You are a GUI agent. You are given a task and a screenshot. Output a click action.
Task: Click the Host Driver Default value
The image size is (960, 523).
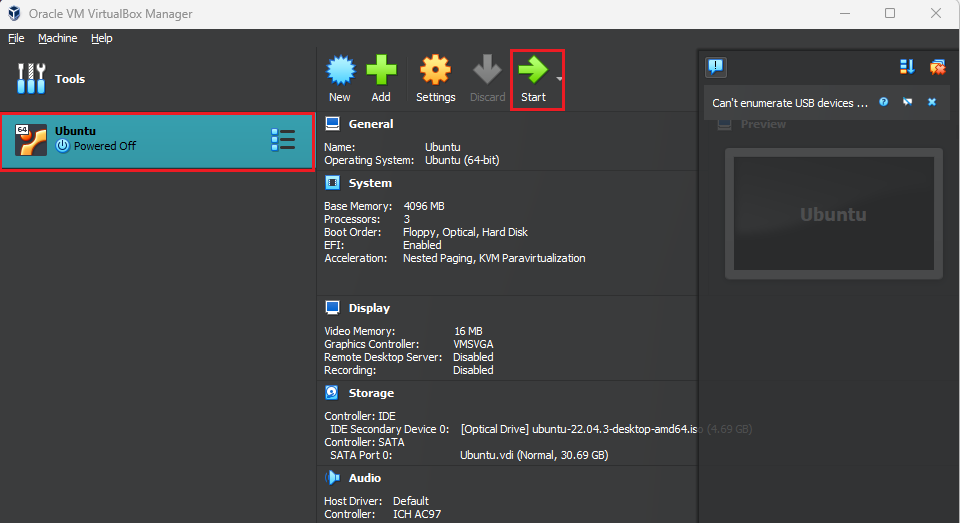[x=411, y=501]
